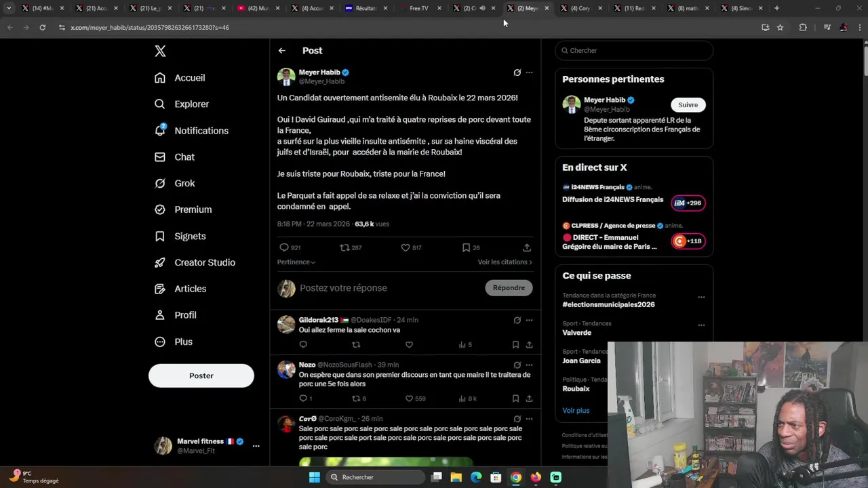This screenshot has width=868, height=488.
Task: Repost the Nozo reply showing 6
Action: point(356,399)
